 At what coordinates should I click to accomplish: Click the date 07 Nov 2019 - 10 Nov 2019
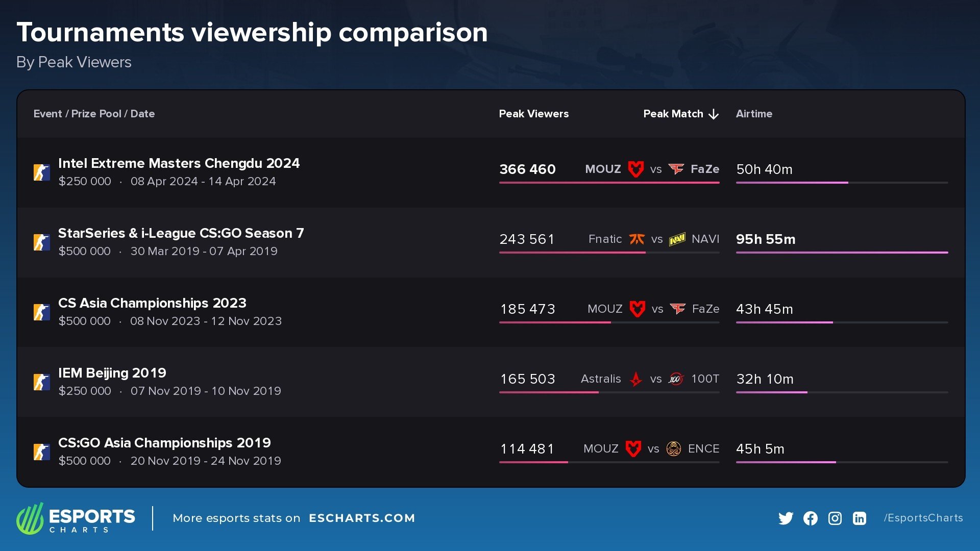click(206, 391)
